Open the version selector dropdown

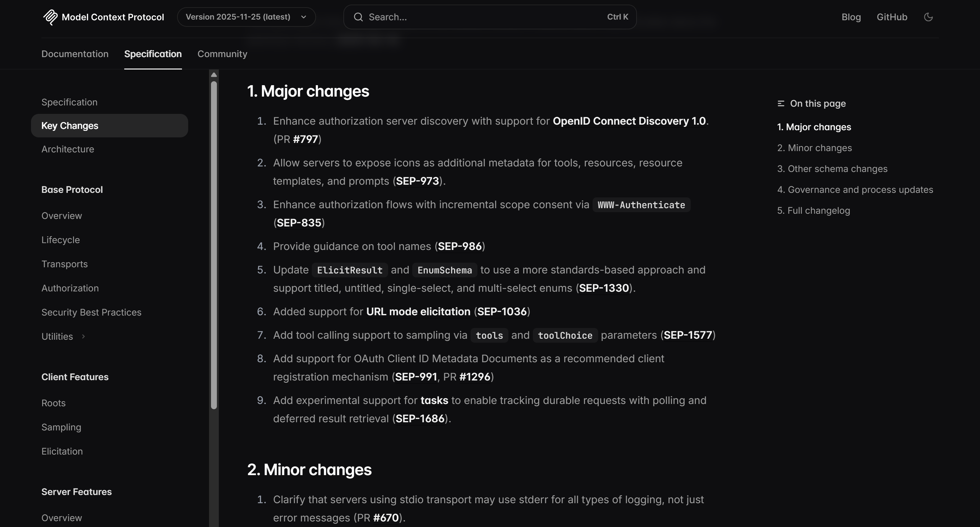click(x=246, y=17)
